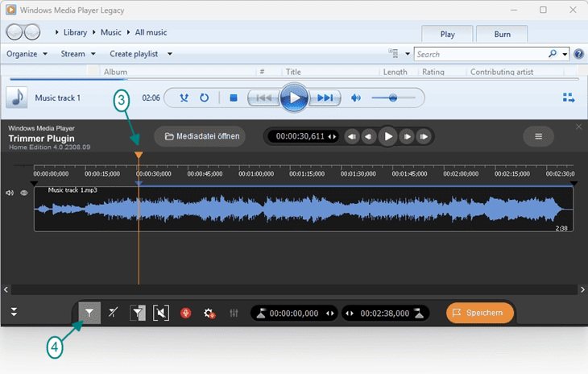588x374 pixels.
Task: Switch to the Play tab
Action: (x=447, y=34)
